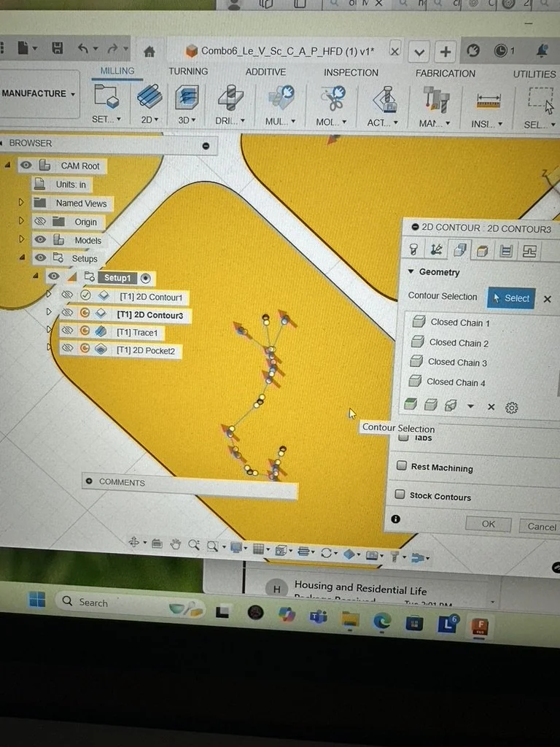Select the Trace1 operation in browser
Image resolution: width=560 pixels, height=747 pixels.
point(137,333)
